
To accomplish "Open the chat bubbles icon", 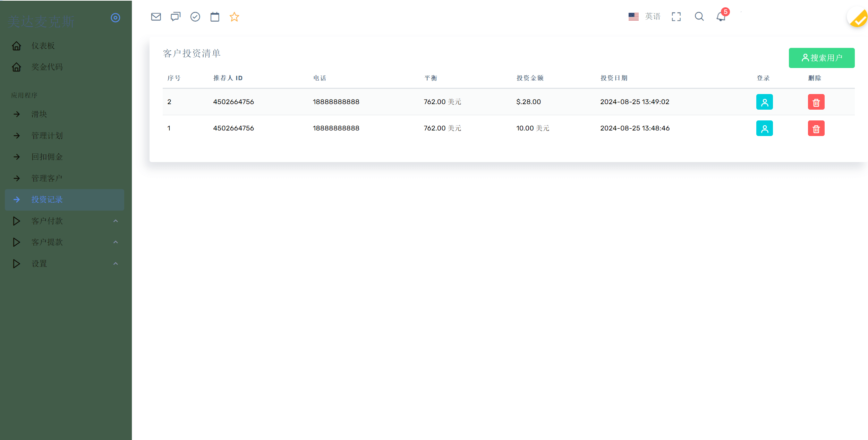I will pyautogui.click(x=176, y=17).
